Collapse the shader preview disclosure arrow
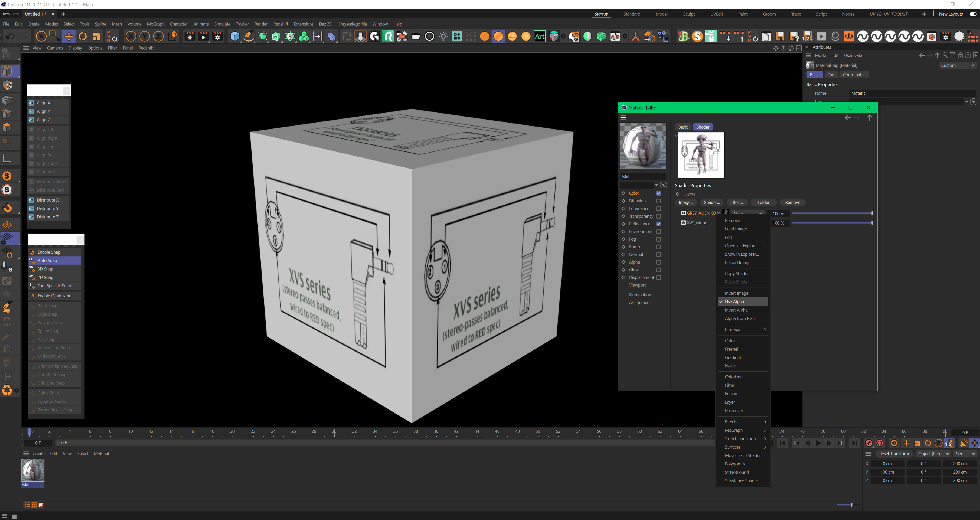The image size is (980, 520). [x=676, y=136]
